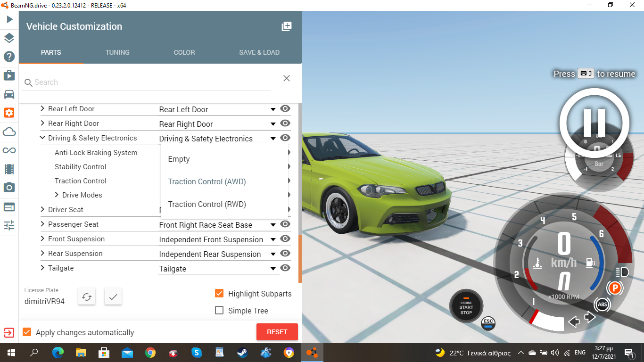Clear search with the X icon
Image resolution: width=644 pixels, height=362 pixels.
click(287, 78)
